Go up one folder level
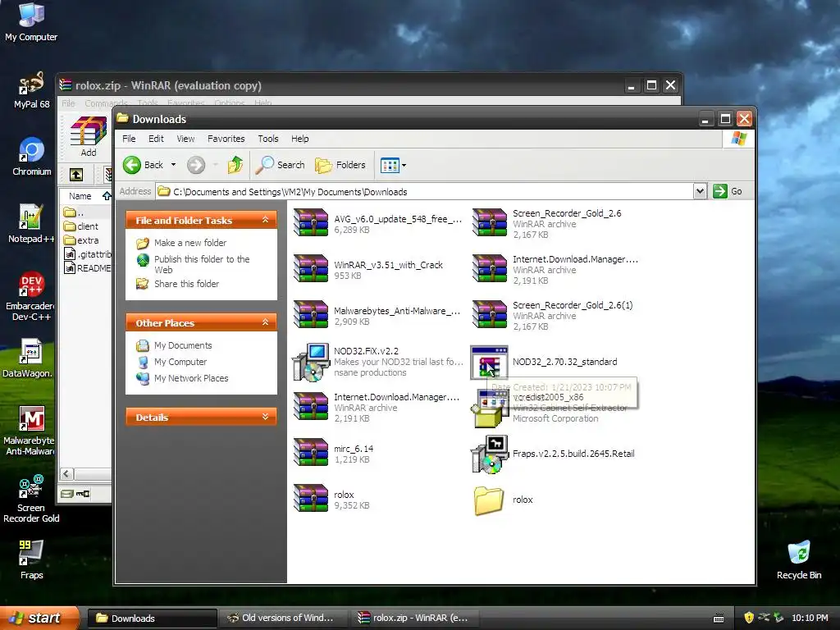The width and height of the screenshot is (840, 630). (x=235, y=165)
